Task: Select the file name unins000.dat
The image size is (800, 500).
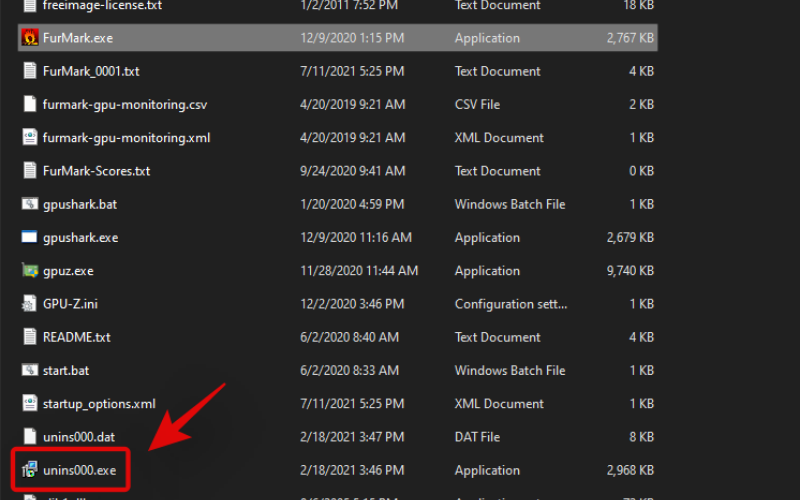Action: pyautogui.click(x=79, y=437)
